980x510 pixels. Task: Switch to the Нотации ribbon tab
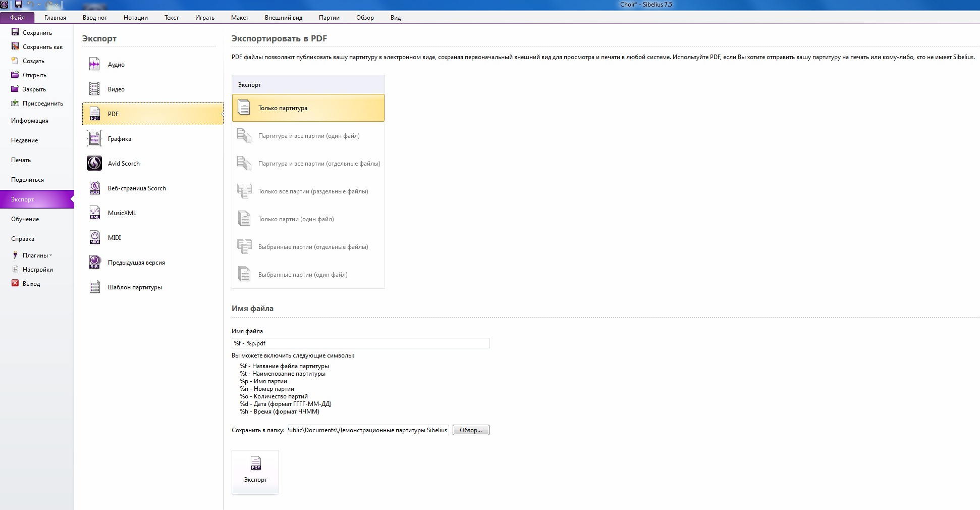point(136,18)
